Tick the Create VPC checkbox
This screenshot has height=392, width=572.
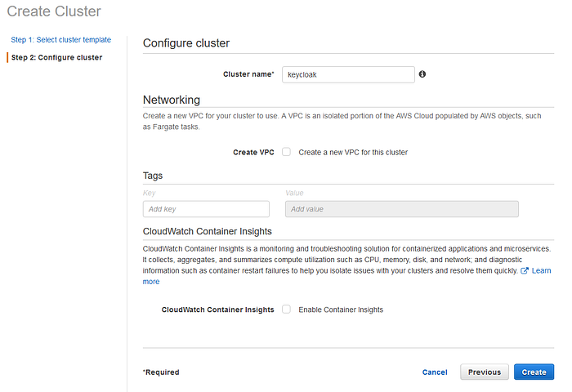286,152
